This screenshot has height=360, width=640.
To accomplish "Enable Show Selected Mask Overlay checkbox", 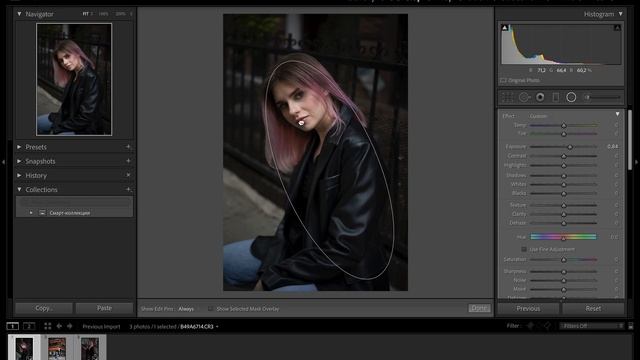I will tap(210, 309).
